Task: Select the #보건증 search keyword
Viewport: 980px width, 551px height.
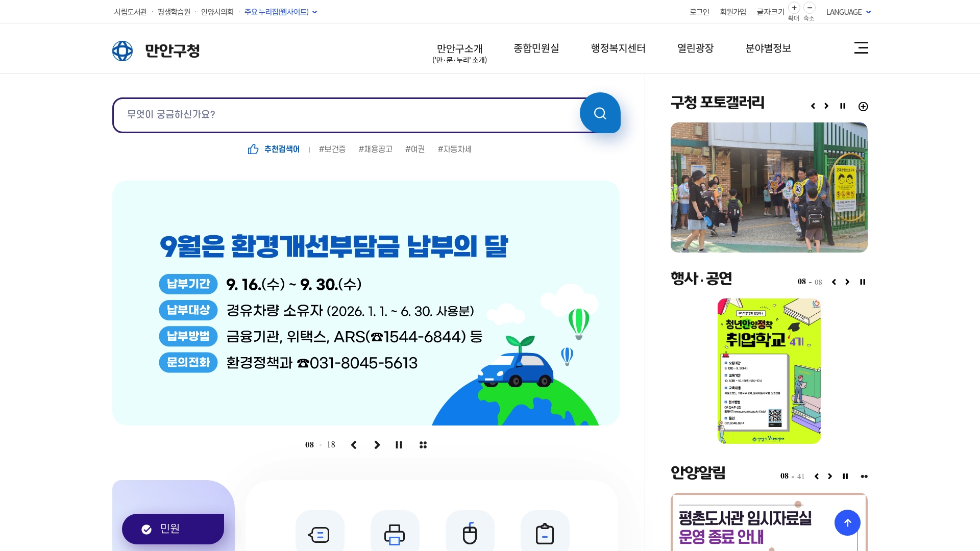Action: tap(332, 149)
